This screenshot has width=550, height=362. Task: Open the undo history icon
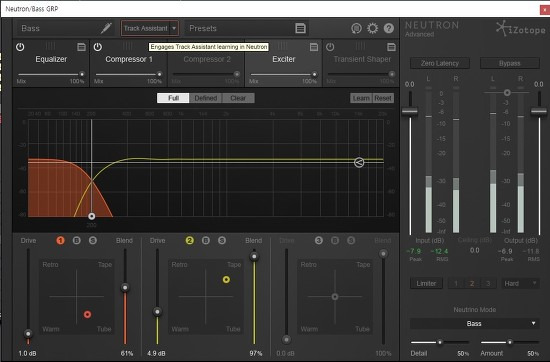pyautogui.click(x=356, y=28)
